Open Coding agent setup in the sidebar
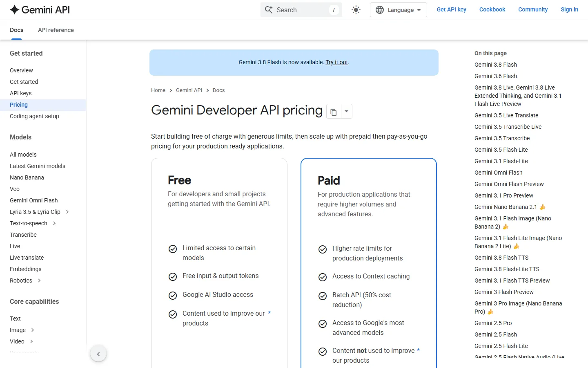This screenshot has height=368, width=588. click(x=34, y=116)
